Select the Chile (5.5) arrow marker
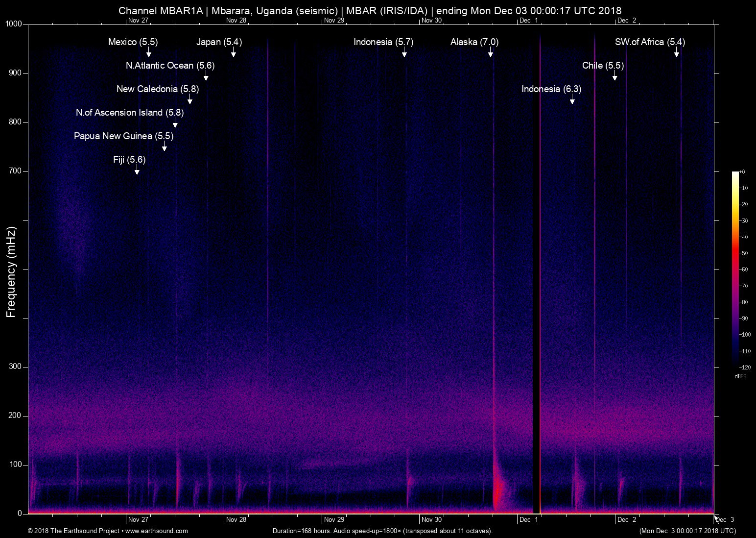The image size is (756, 538). 615,76
